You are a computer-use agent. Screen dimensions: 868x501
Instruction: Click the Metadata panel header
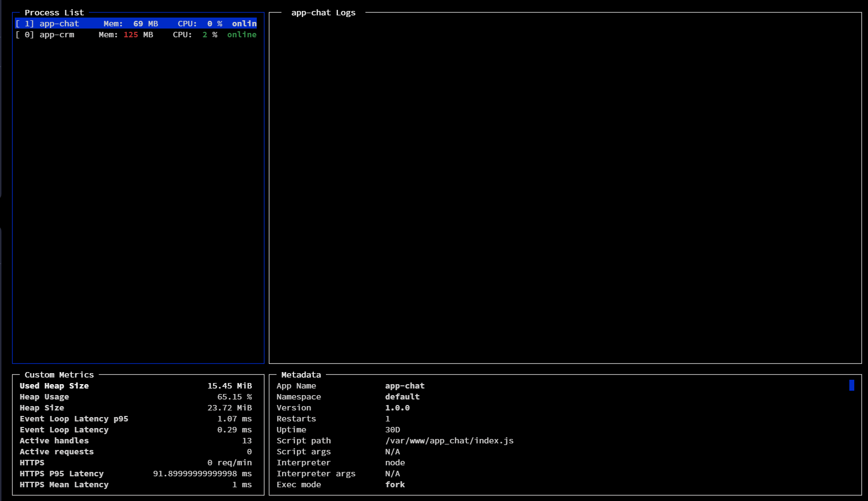point(301,375)
